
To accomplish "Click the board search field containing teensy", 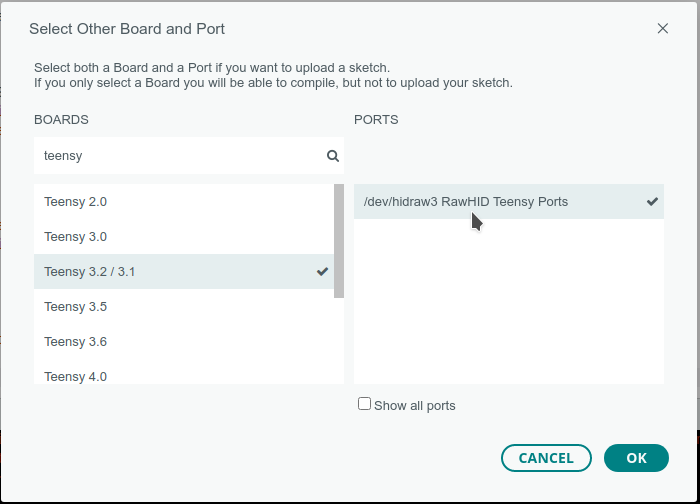I will tap(189, 156).
